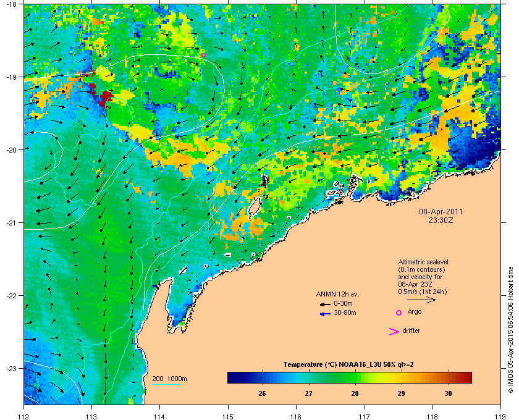
Task: Click the longitude axis label 115
Action: point(228,416)
